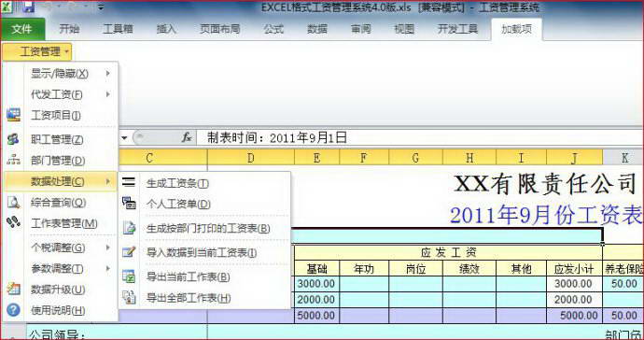Select column E header
The height and width of the screenshot is (340, 644).
(316, 158)
